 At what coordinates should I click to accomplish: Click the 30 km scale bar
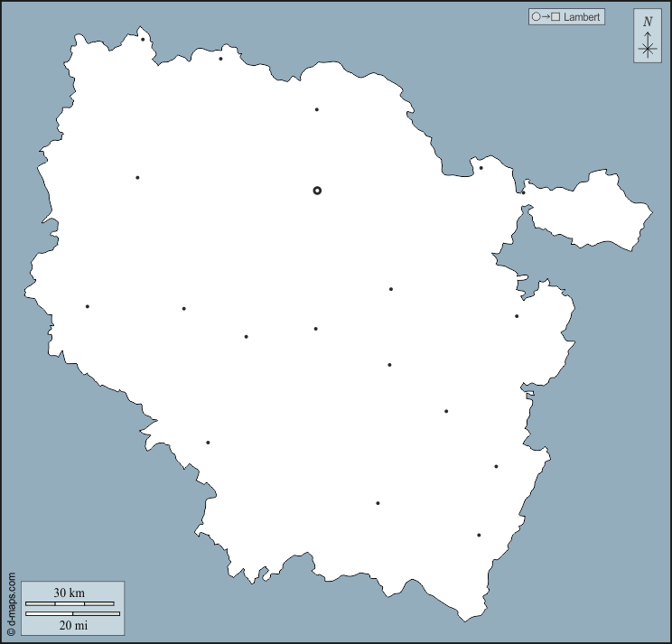70,603
